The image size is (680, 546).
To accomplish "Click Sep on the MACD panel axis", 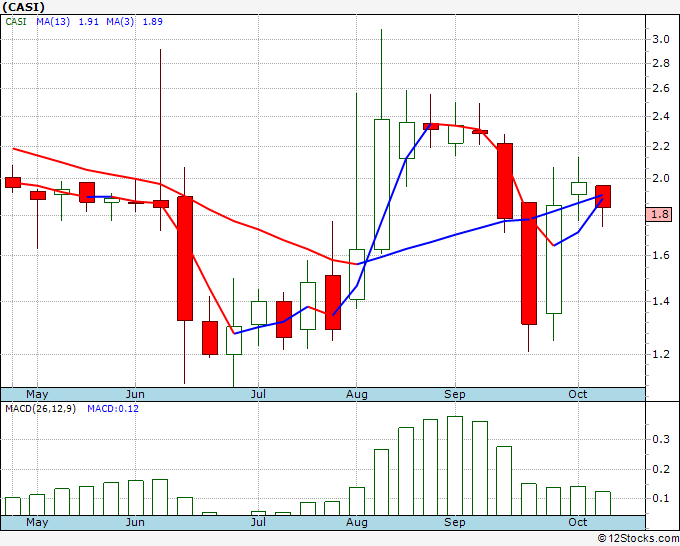I will [454, 523].
